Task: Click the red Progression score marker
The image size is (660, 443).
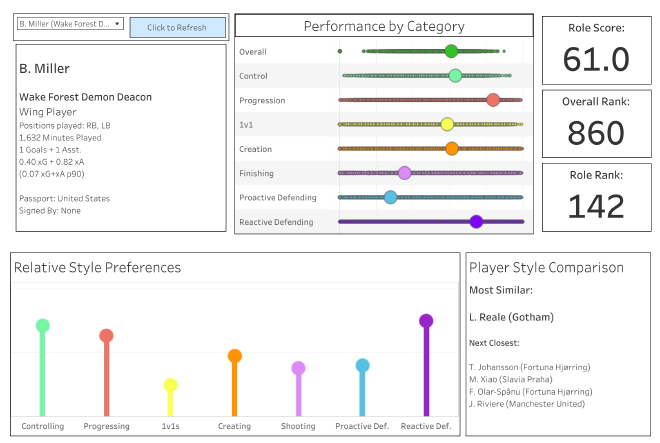Action: [493, 100]
